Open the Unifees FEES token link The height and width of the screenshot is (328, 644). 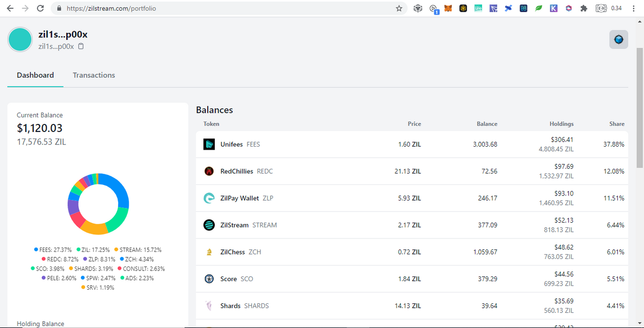coord(240,144)
